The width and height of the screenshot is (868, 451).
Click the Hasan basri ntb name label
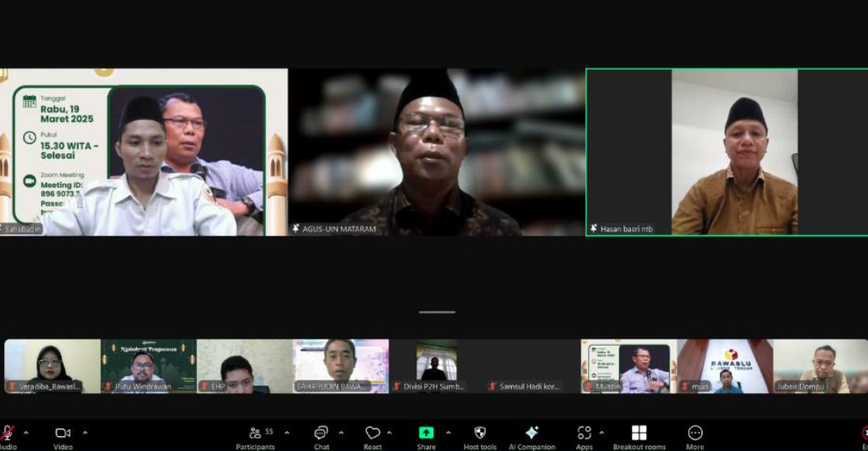click(x=626, y=229)
